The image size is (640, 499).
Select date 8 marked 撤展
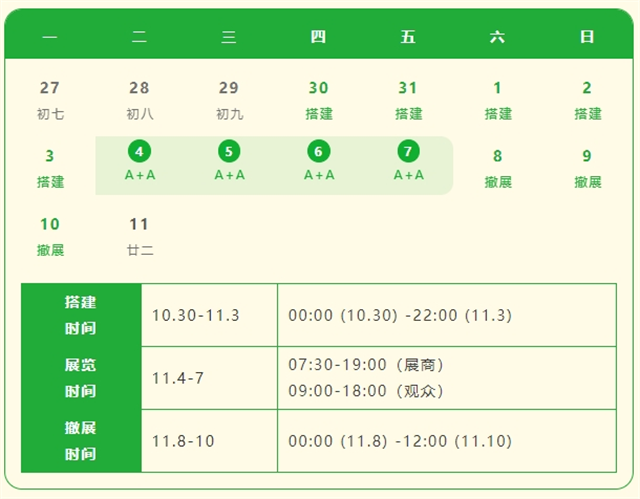point(497,167)
